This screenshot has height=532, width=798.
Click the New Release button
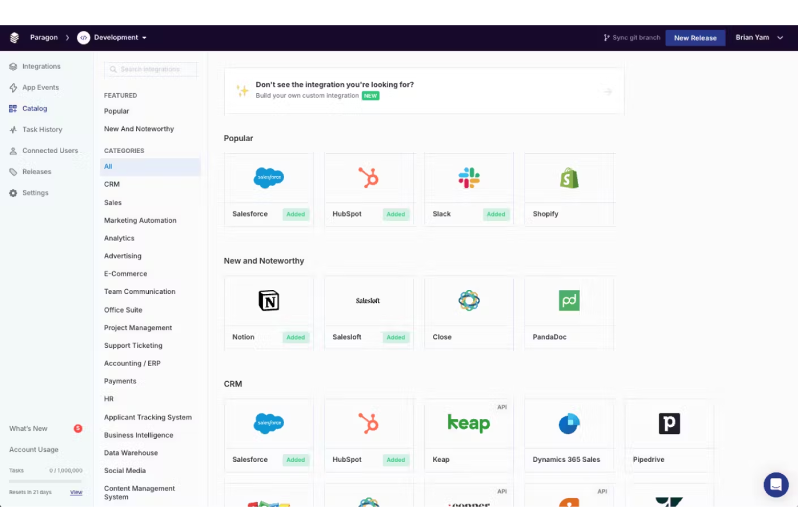tap(695, 38)
